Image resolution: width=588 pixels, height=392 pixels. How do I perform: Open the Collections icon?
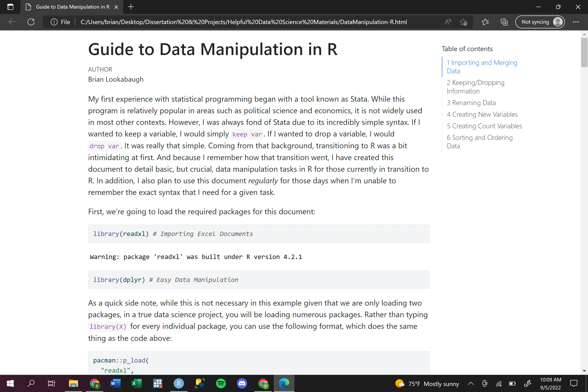click(x=504, y=22)
